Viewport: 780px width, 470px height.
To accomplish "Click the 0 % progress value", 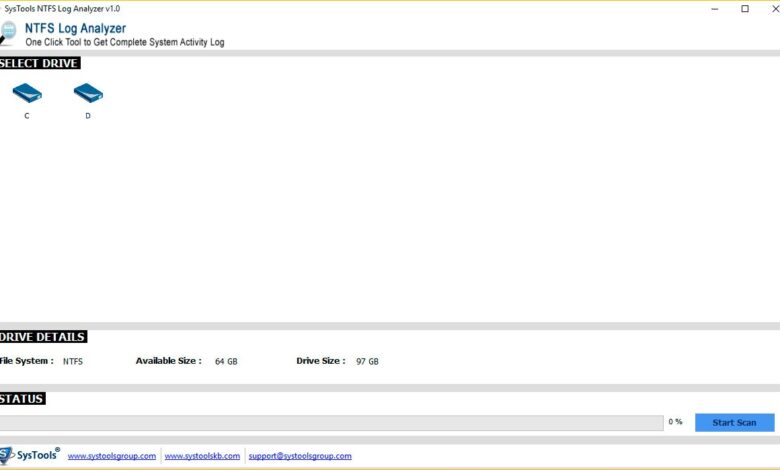I will [x=675, y=422].
